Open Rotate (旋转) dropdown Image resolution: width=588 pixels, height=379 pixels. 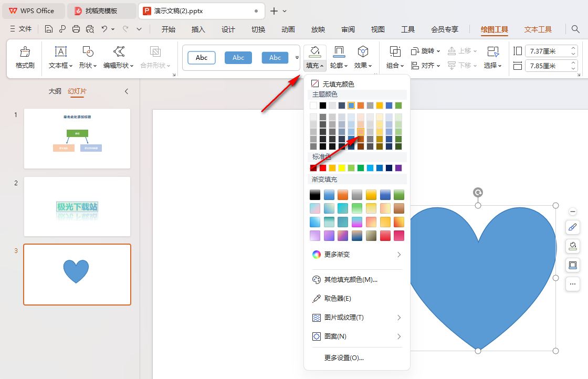426,51
